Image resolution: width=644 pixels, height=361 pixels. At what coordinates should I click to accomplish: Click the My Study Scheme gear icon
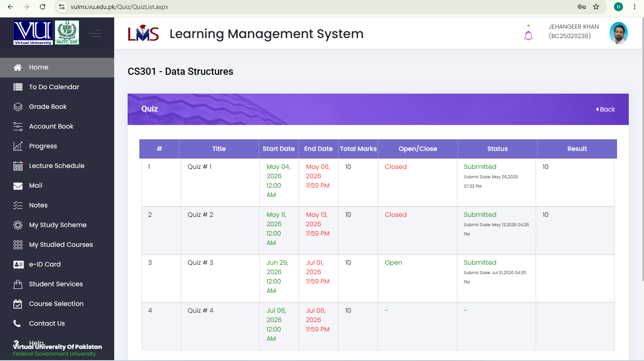pos(17,225)
